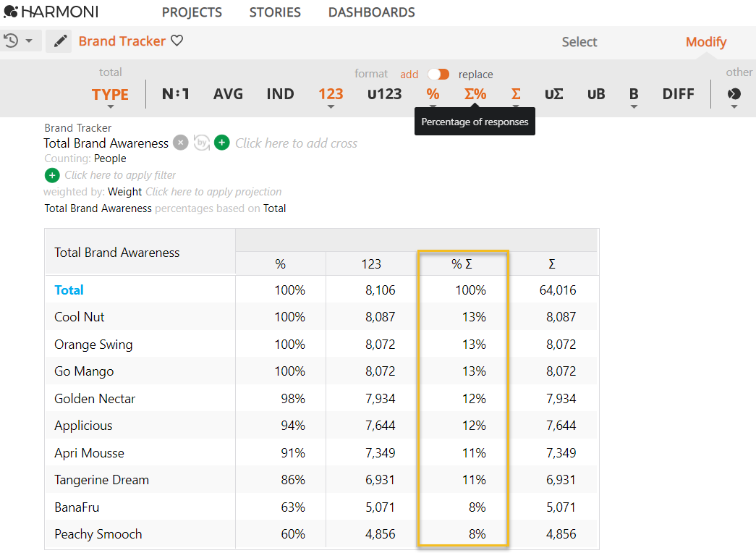
Task: Select the BanaFru row
Action: (77, 507)
